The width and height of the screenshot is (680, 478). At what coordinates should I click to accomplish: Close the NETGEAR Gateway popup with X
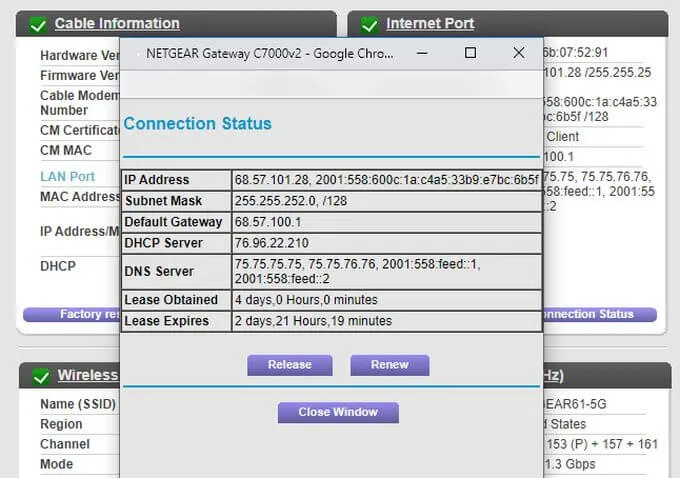click(x=518, y=53)
